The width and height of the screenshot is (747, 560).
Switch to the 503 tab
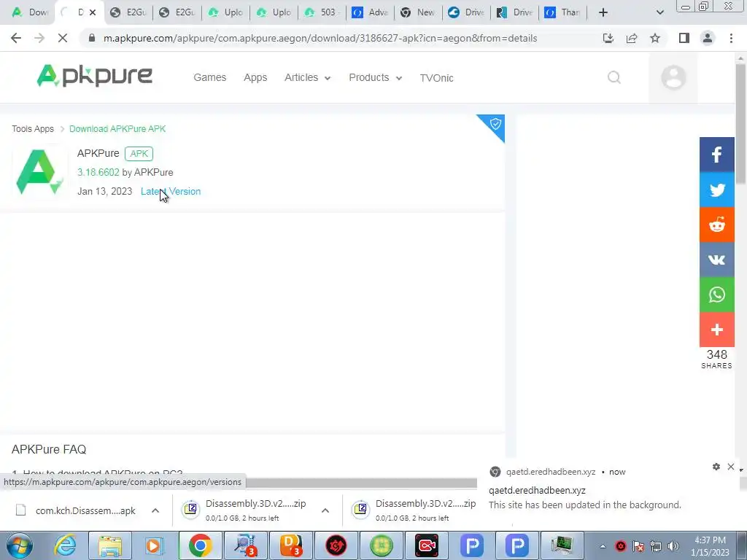click(x=322, y=12)
